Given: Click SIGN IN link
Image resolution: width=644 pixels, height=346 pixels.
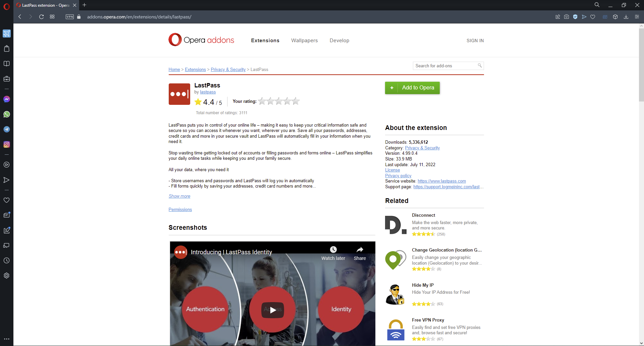Looking at the screenshot, I should [x=475, y=41].
